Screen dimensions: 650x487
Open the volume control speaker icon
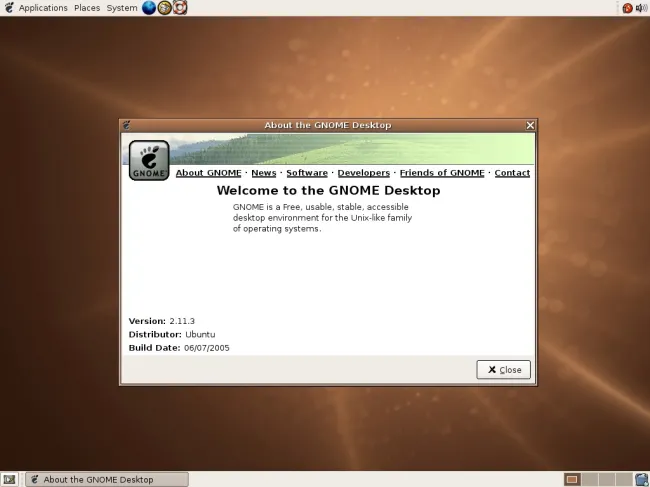point(642,8)
